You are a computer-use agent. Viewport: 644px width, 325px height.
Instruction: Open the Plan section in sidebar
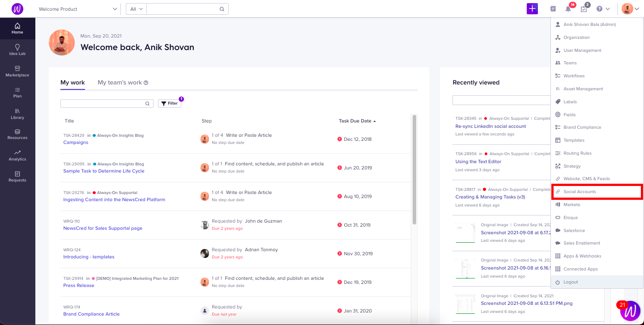(x=17, y=93)
